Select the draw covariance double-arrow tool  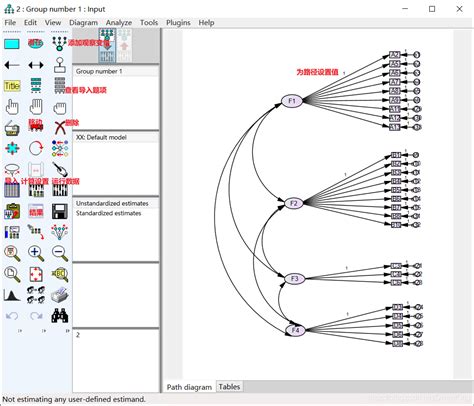pos(36,65)
